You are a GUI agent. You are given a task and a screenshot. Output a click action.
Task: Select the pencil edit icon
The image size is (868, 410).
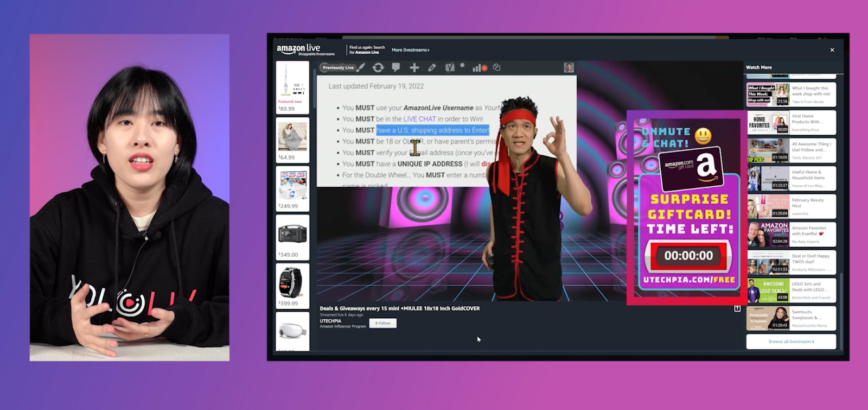point(432,67)
